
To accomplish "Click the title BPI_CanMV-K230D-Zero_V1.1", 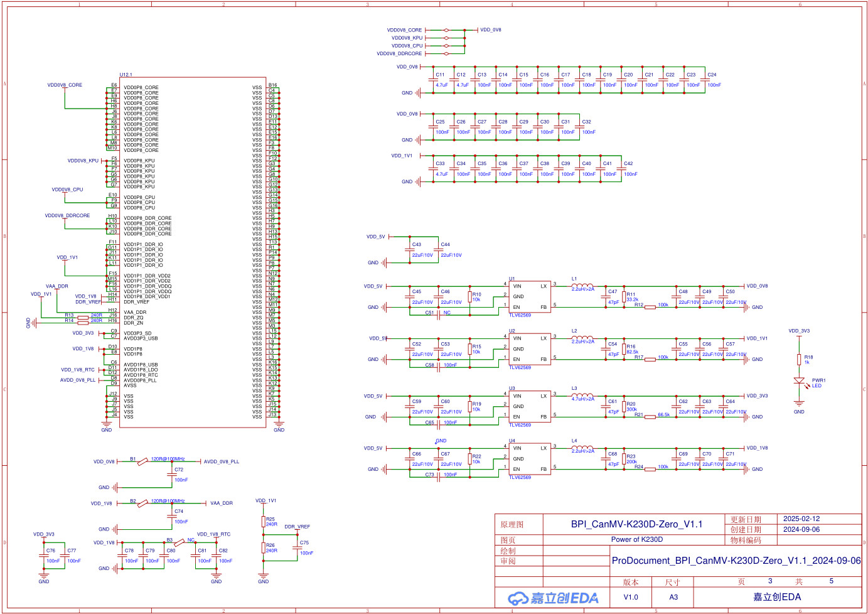I will [636, 524].
